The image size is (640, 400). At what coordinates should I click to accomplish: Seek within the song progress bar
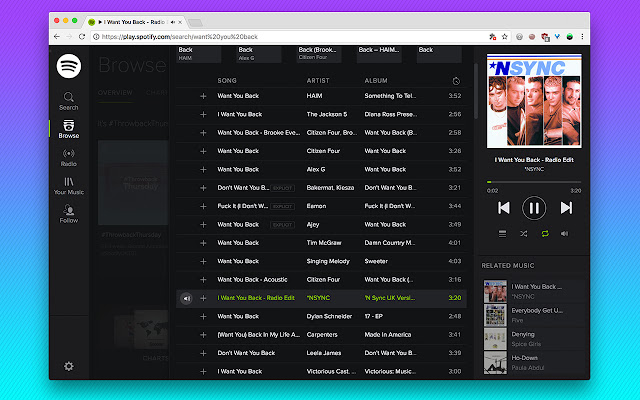tap(534, 182)
